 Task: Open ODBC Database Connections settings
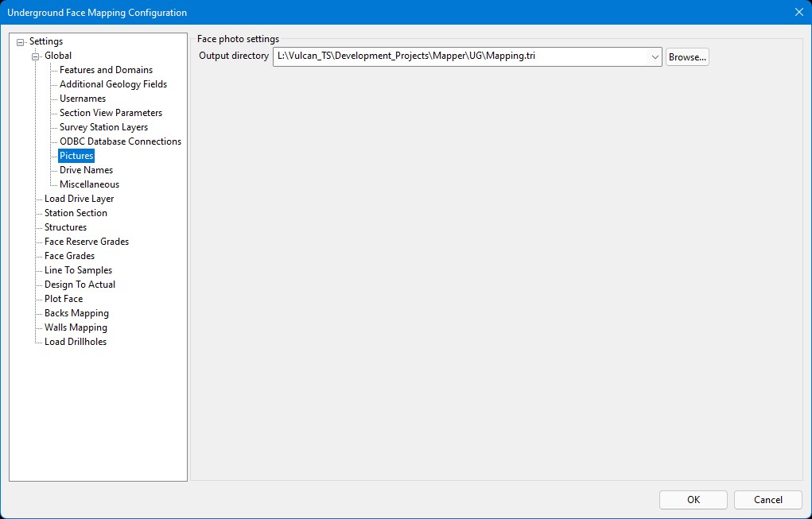[121, 141]
